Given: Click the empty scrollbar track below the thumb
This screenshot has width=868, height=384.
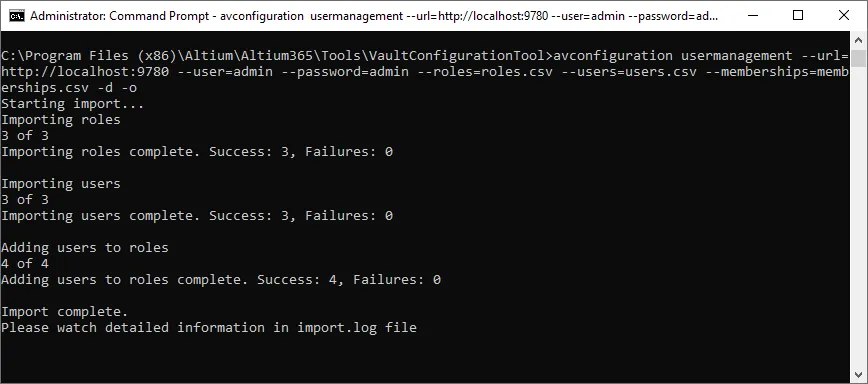Looking at the screenshot, I should (858, 216).
